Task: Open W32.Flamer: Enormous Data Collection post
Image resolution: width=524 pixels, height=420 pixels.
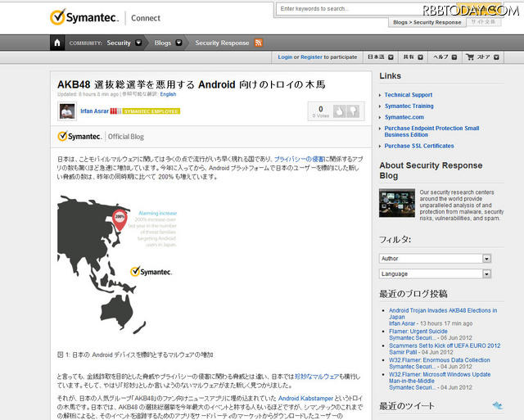Action: tap(440, 360)
